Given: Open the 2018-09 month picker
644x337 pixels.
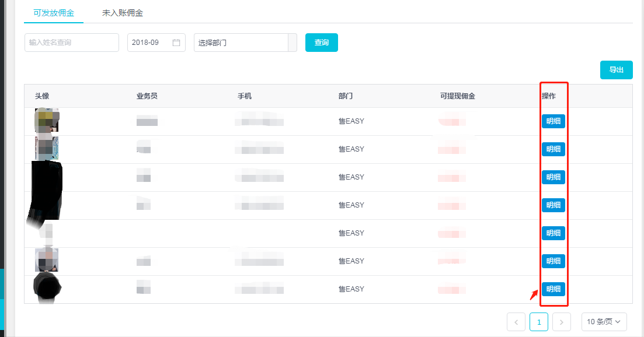Looking at the screenshot, I should (x=156, y=43).
